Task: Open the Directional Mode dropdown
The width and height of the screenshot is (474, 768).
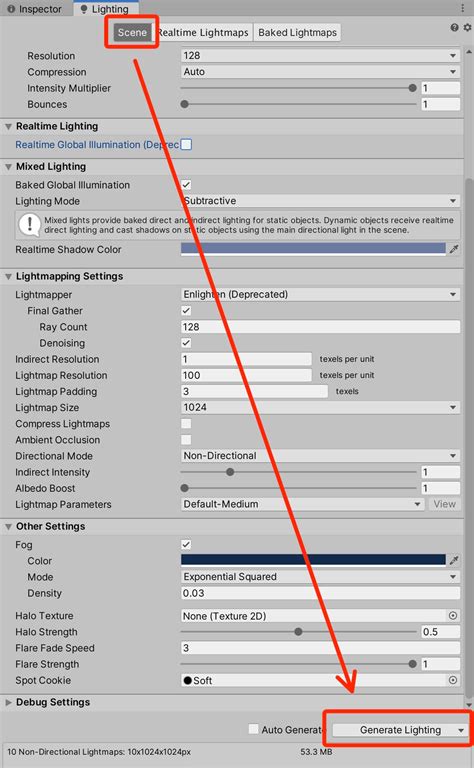Action: 320,456
